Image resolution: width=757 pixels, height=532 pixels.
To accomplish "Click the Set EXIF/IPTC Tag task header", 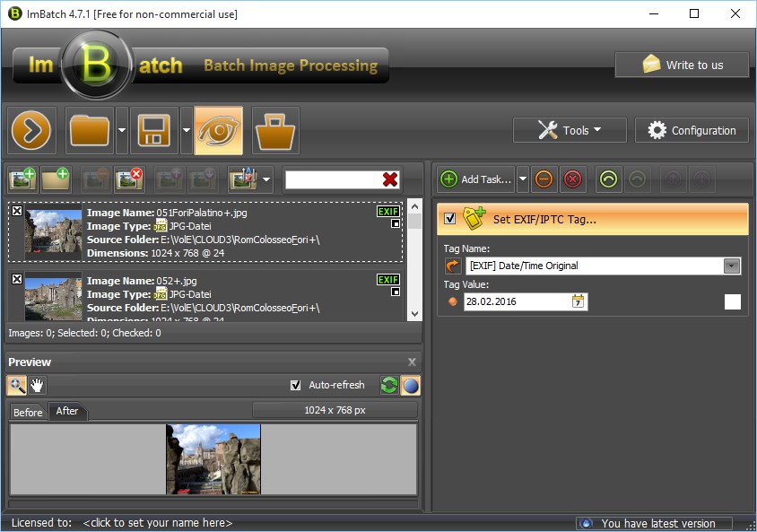I will click(593, 219).
